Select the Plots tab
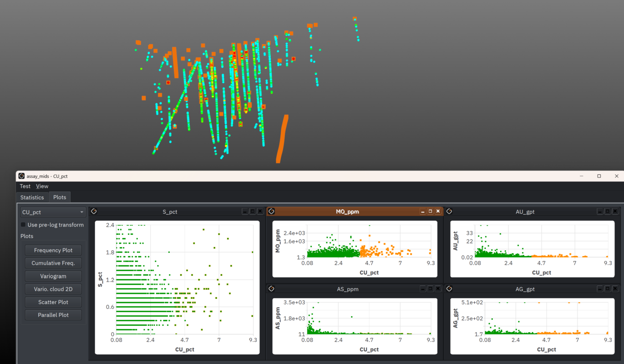Viewport: 624px width, 364px height. [60, 197]
